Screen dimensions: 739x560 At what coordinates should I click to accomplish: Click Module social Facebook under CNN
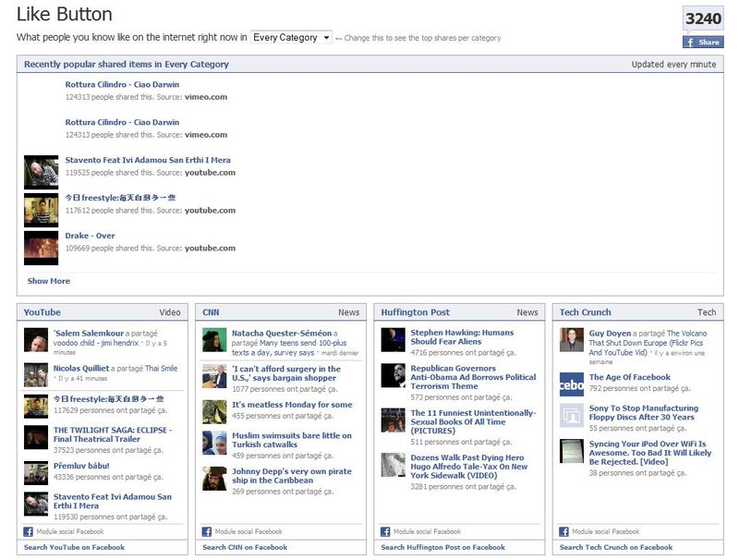coord(248,531)
